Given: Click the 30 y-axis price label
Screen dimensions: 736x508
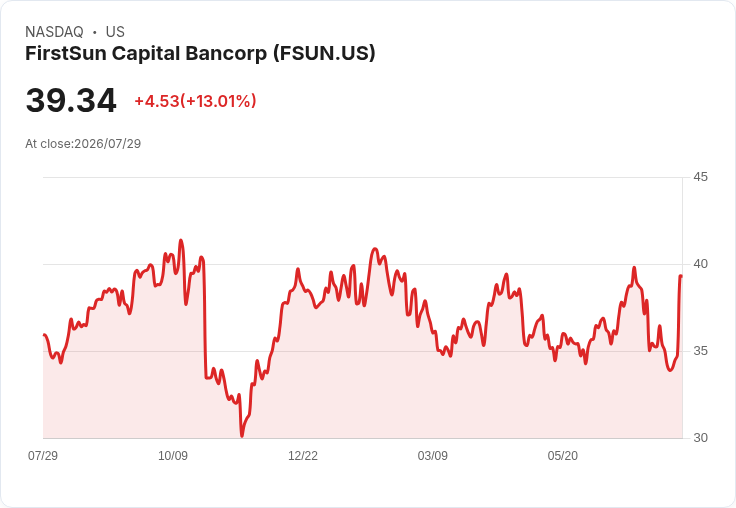Looking at the screenshot, I should pos(700,438).
